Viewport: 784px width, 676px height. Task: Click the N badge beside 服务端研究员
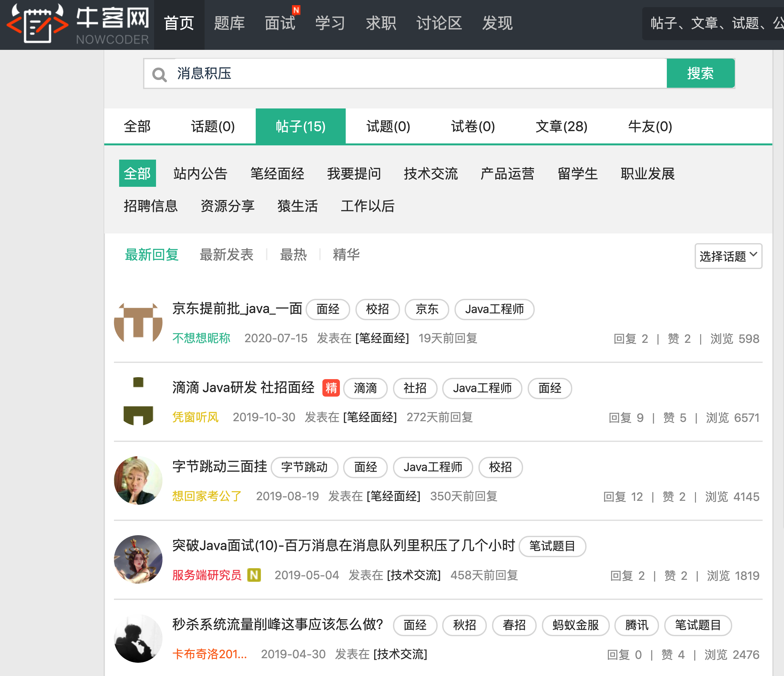(x=254, y=575)
